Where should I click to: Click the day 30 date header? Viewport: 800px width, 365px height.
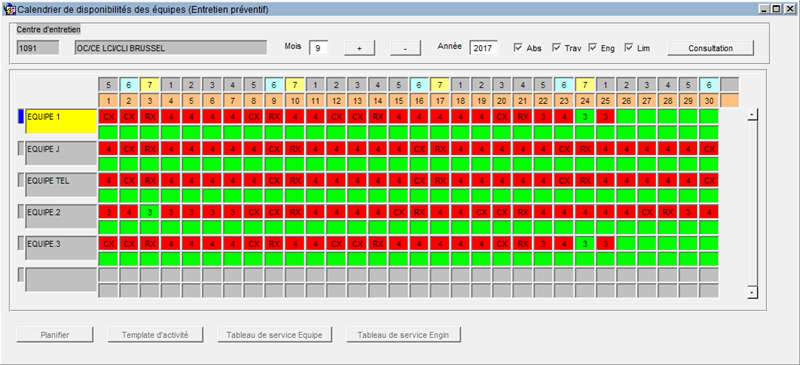click(709, 101)
